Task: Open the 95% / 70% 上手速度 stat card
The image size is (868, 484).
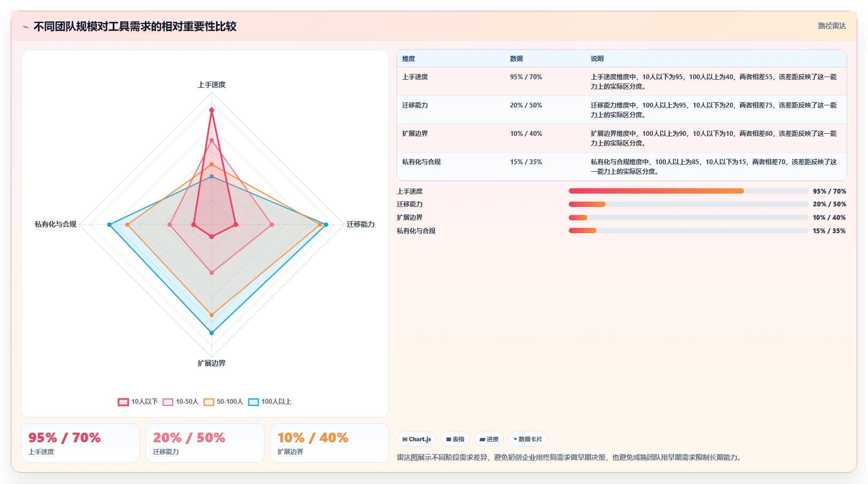Action: tap(80, 443)
